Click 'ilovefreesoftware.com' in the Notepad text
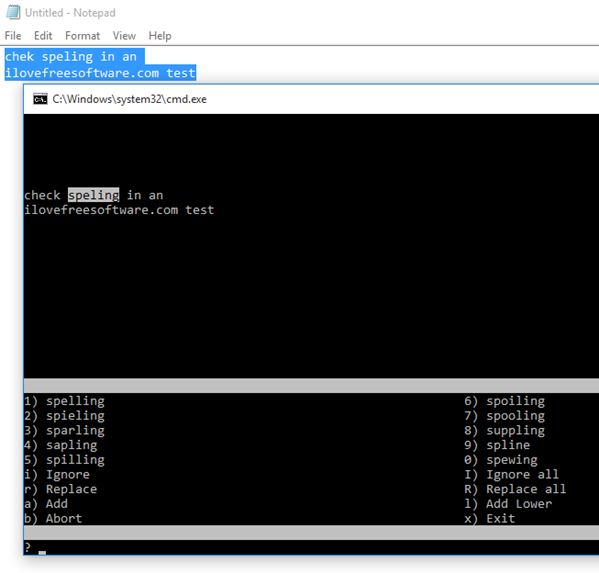Image resolution: width=599 pixels, height=573 pixels. (x=82, y=73)
